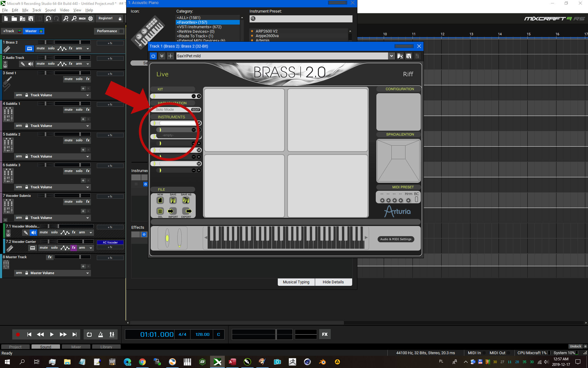Solo the Brass 2 track
588x368 pixels.
pos(51,48)
